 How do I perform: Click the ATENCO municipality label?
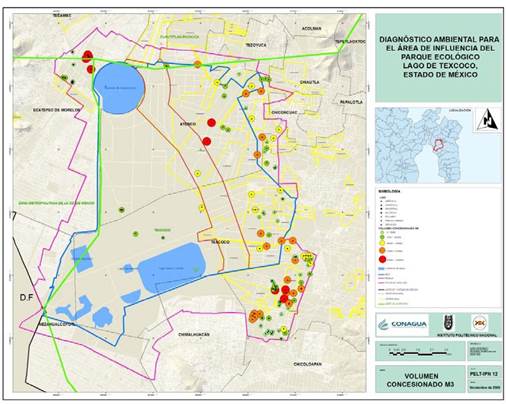[x=188, y=124]
